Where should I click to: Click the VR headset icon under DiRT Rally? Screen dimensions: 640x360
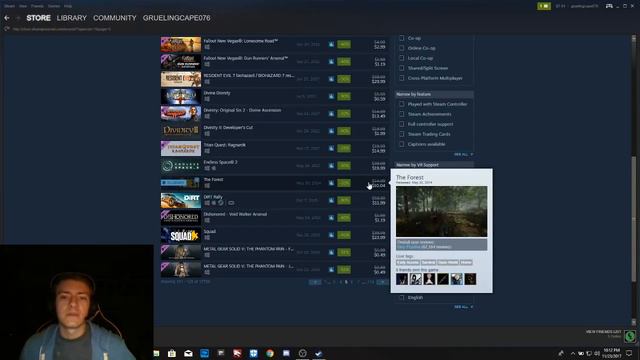click(x=231, y=203)
